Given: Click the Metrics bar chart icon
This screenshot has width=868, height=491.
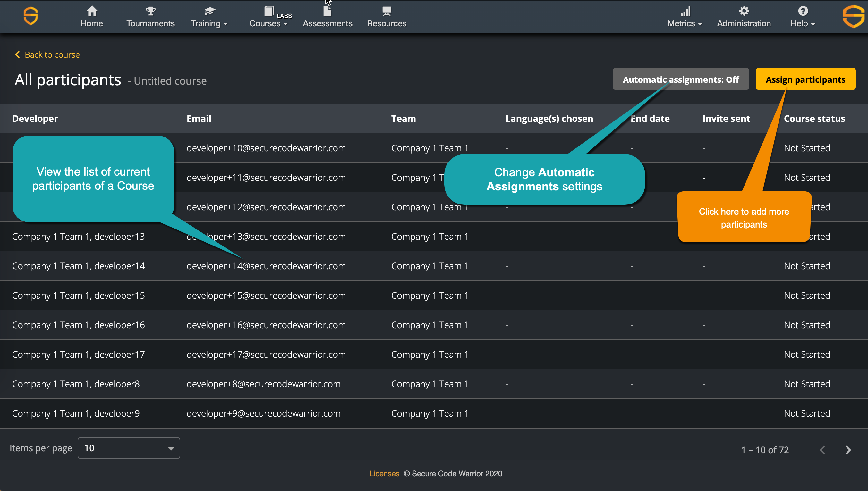Looking at the screenshot, I should [x=685, y=11].
